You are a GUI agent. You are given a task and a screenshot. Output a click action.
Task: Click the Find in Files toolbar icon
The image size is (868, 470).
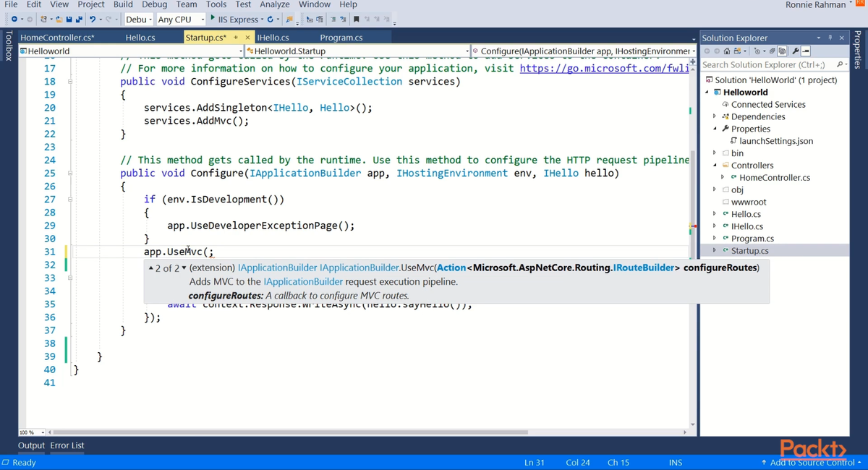(x=289, y=20)
